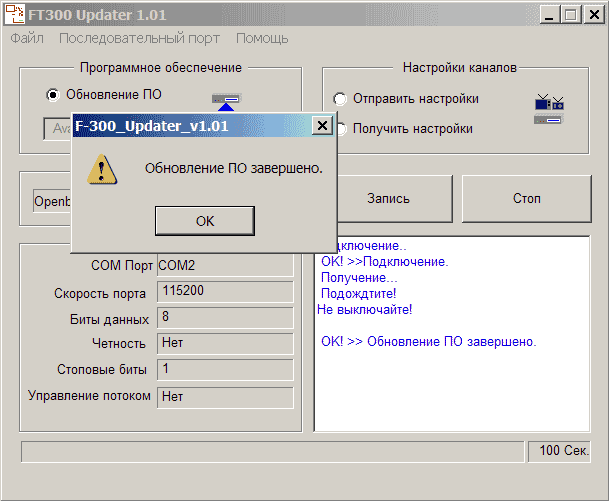
Task: Open the Файл menu
Action: click(27, 38)
